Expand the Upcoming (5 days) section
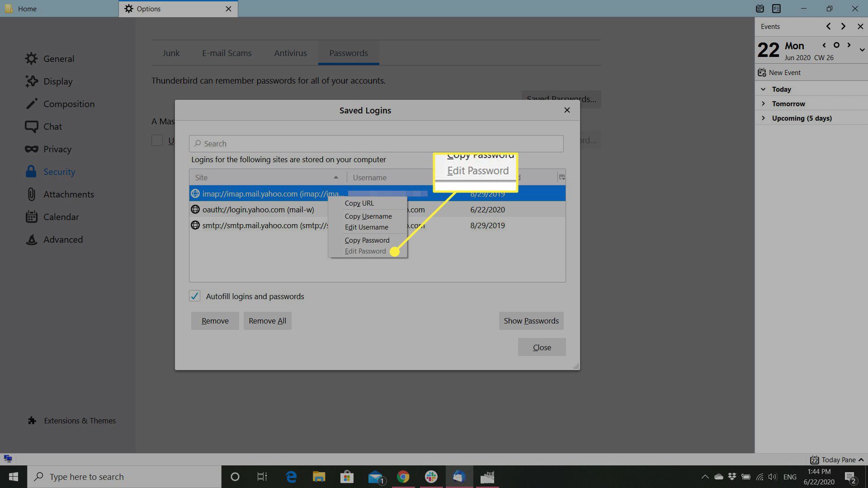 763,118
